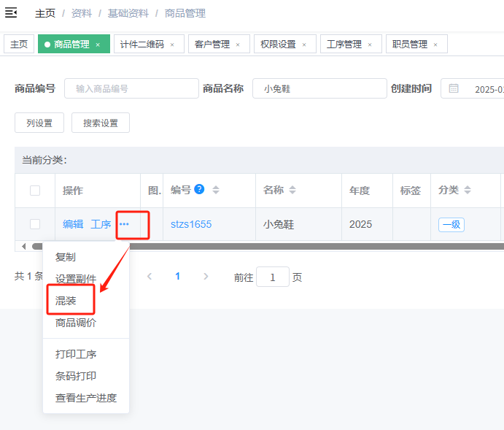Sort by the 分类 column arrows

(468, 190)
